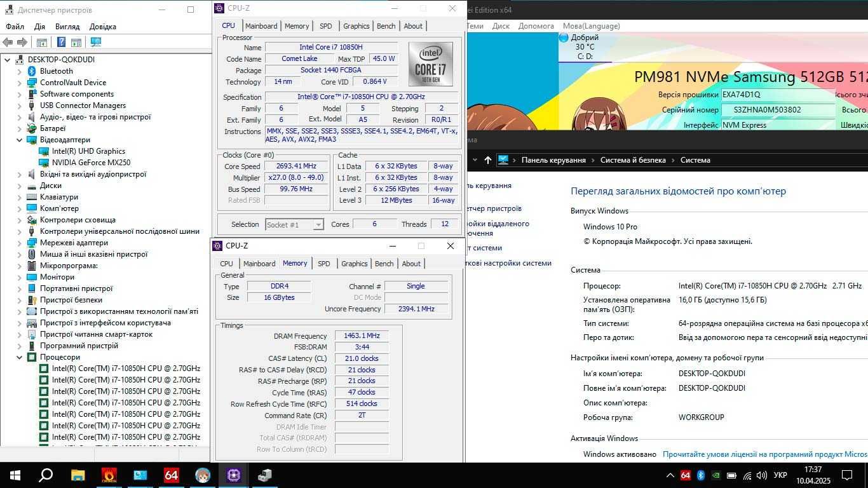Click the computer icon in Control Panel address bar
The image size is (868, 488).
tap(503, 160)
